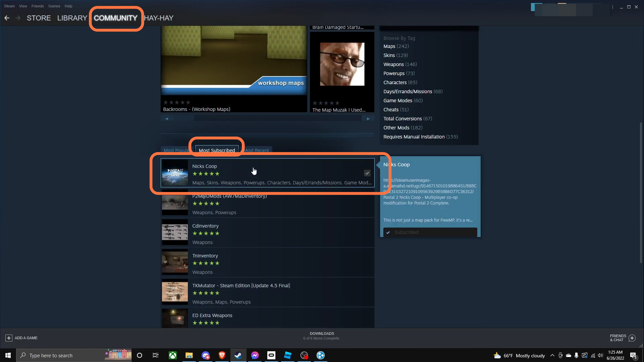Open Friends & Chat plus icon
This screenshot has height=362, width=644.
pyautogui.click(x=632, y=338)
